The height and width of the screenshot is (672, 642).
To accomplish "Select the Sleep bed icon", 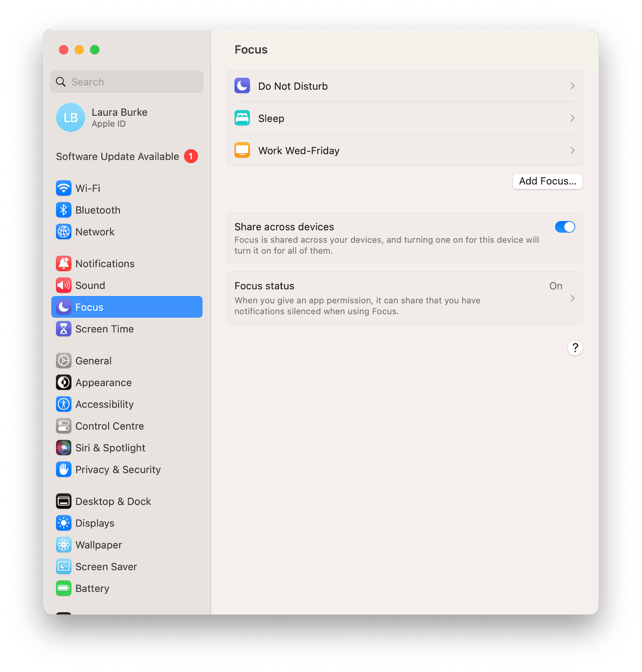I will 242,118.
